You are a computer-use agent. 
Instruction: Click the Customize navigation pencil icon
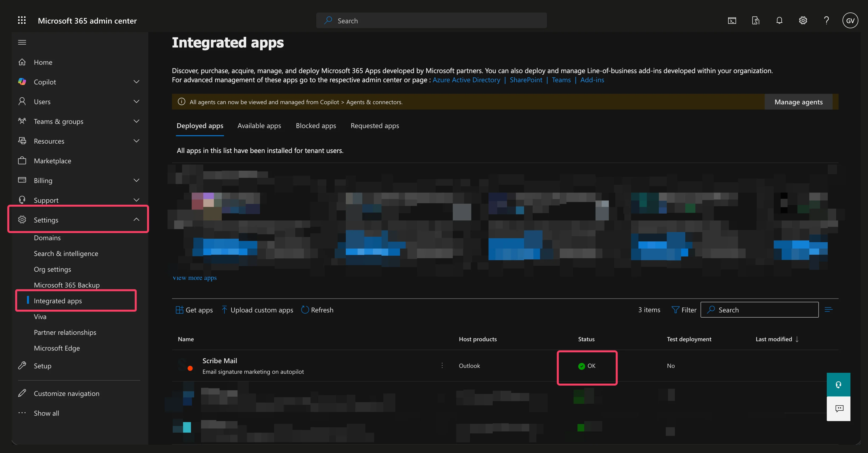point(22,393)
